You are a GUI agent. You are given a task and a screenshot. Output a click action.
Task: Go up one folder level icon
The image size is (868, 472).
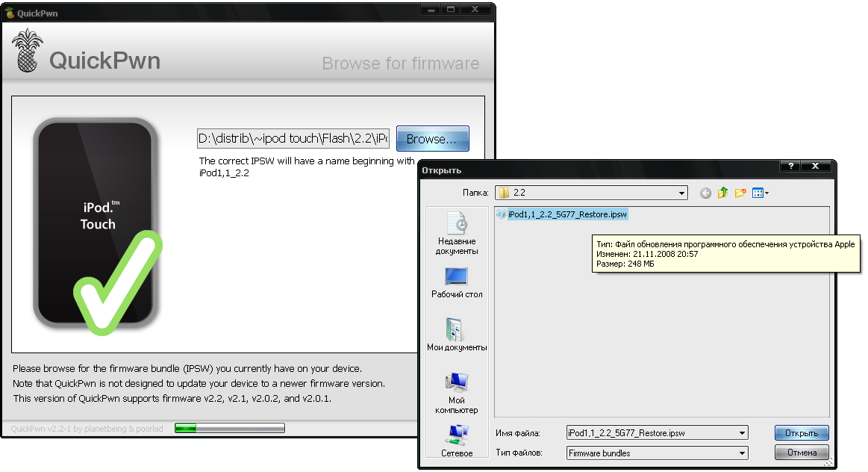tap(722, 193)
